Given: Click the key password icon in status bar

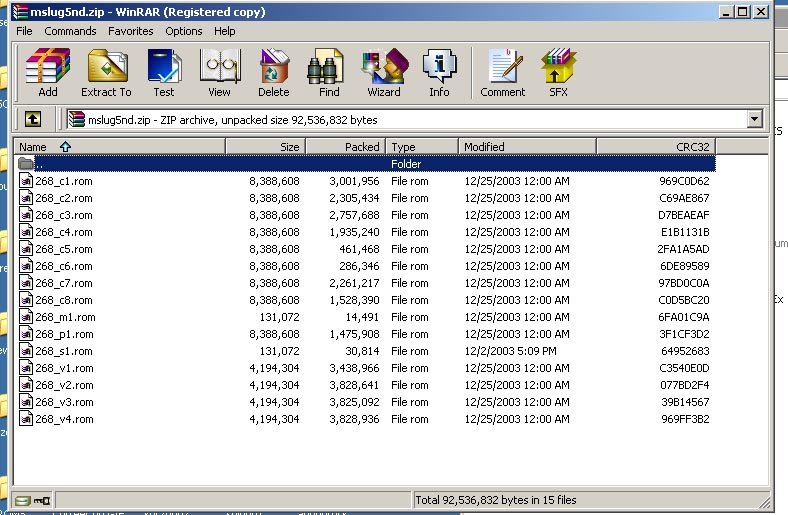Looking at the screenshot, I should pyautogui.click(x=42, y=500).
